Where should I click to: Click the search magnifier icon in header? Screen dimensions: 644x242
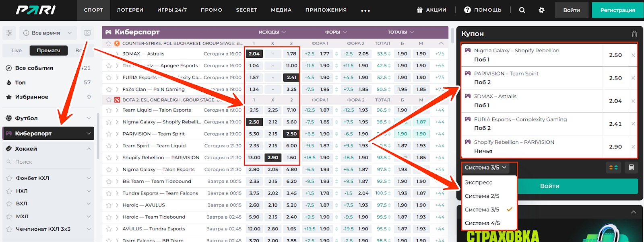522,10
